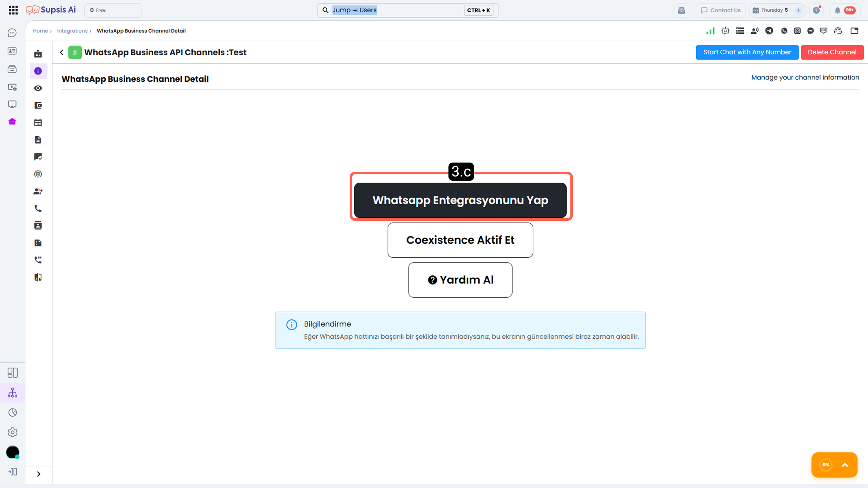Open the notifications bell
Screen dimensions: 868x488
[837, 10]
